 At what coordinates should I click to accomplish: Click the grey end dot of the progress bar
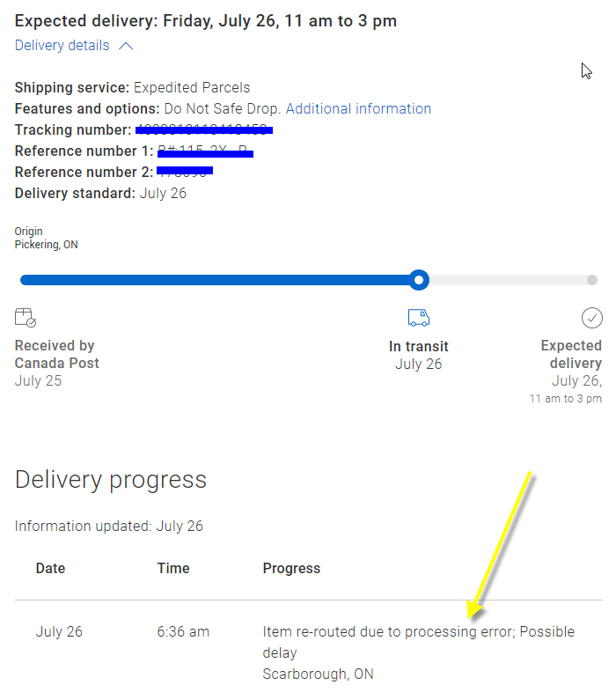592,280
